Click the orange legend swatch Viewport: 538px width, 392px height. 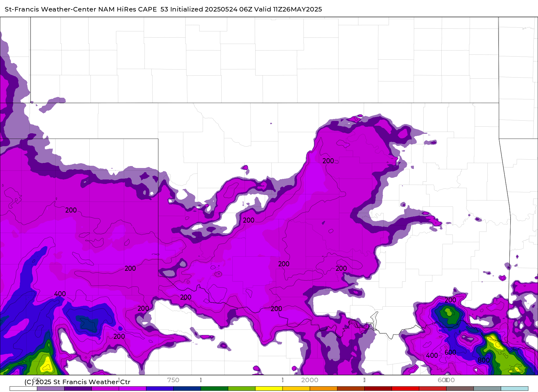(x=323, y=389)
